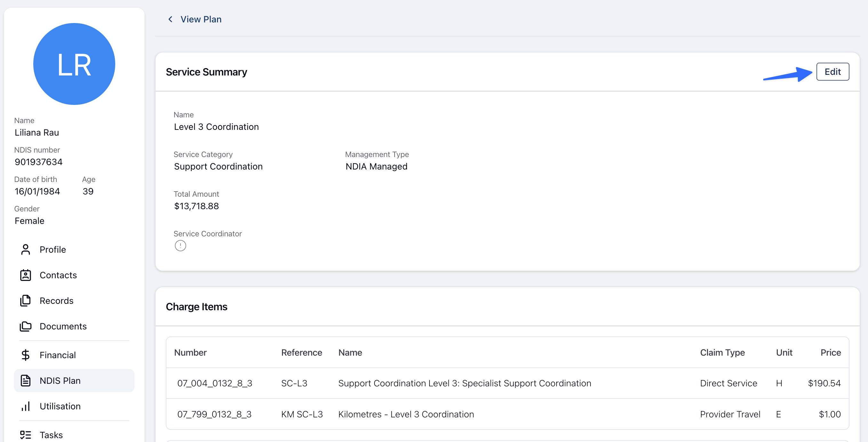Click the Provider Travel claim type cell
This screenshot has height=442, width=868.
tap(730, 414)
